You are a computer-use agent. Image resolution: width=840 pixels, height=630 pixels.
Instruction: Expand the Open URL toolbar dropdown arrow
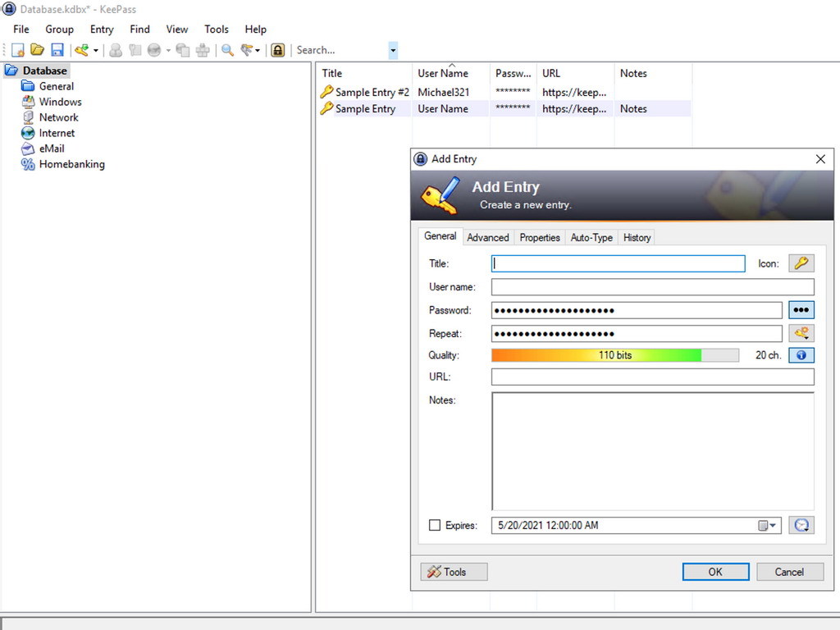(168, 50)
